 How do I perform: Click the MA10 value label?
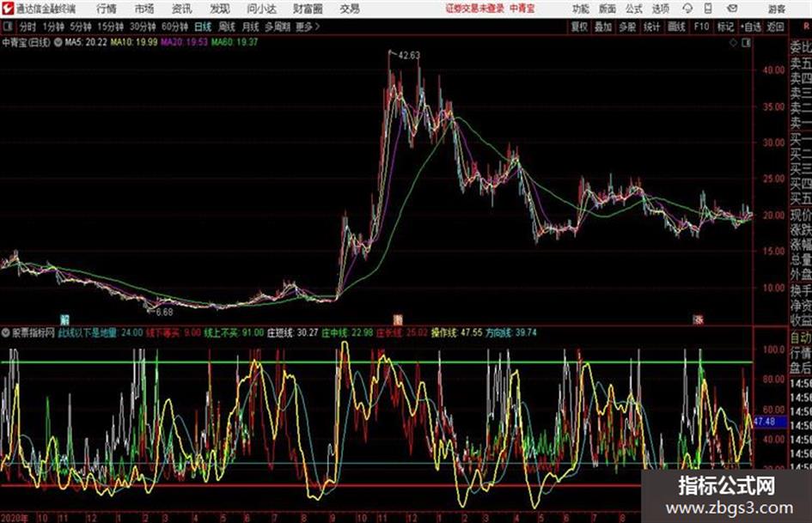point(133,42)
